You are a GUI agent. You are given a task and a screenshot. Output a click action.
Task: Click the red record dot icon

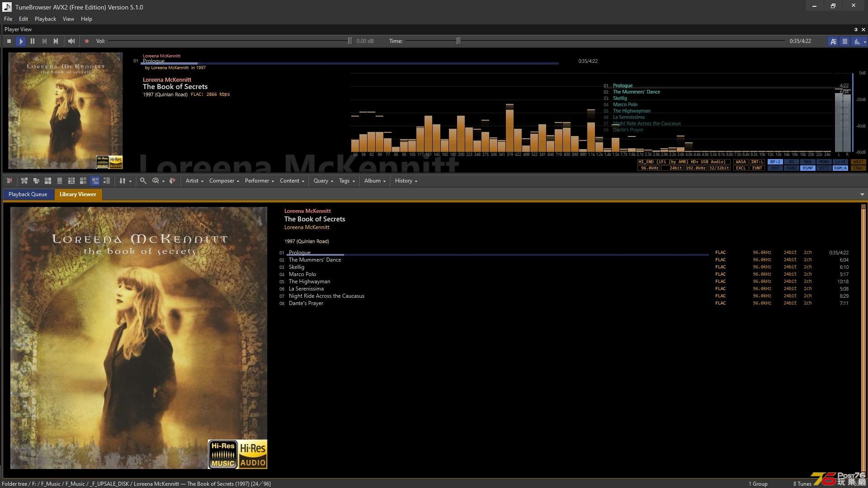tap(87, 41)
